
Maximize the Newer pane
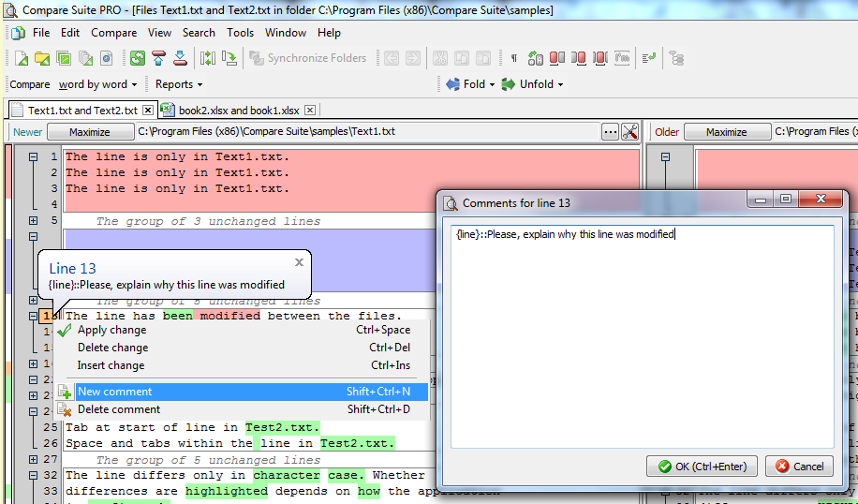coord(90,132)
